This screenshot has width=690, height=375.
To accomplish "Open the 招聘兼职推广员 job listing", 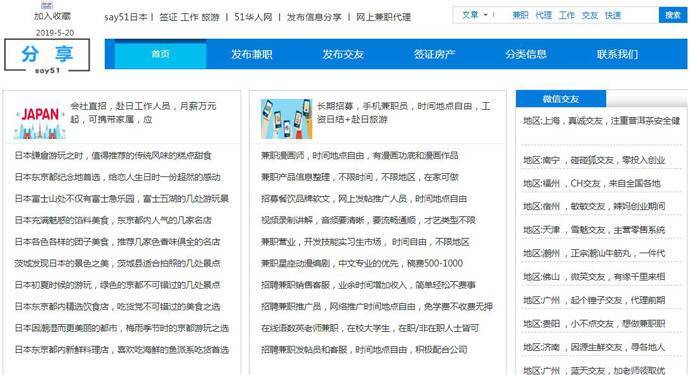I will coord(377,306).
